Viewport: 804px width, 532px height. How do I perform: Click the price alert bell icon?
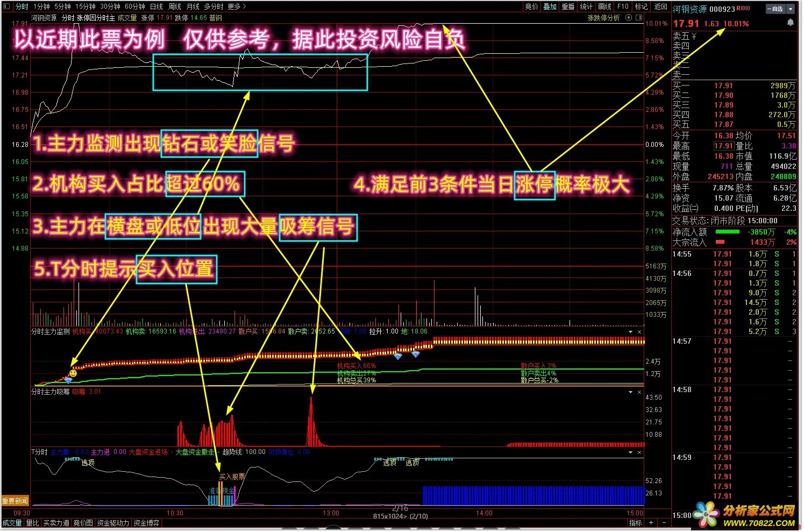[790, 23]
